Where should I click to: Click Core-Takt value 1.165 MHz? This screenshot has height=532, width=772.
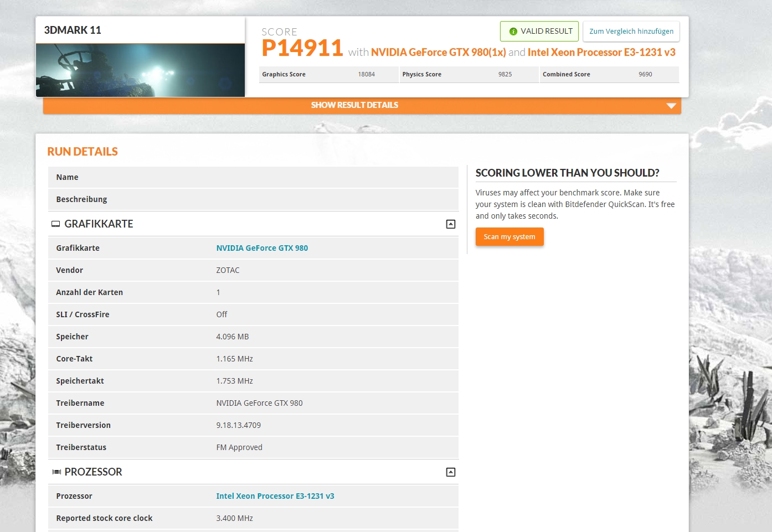point(234,359)
